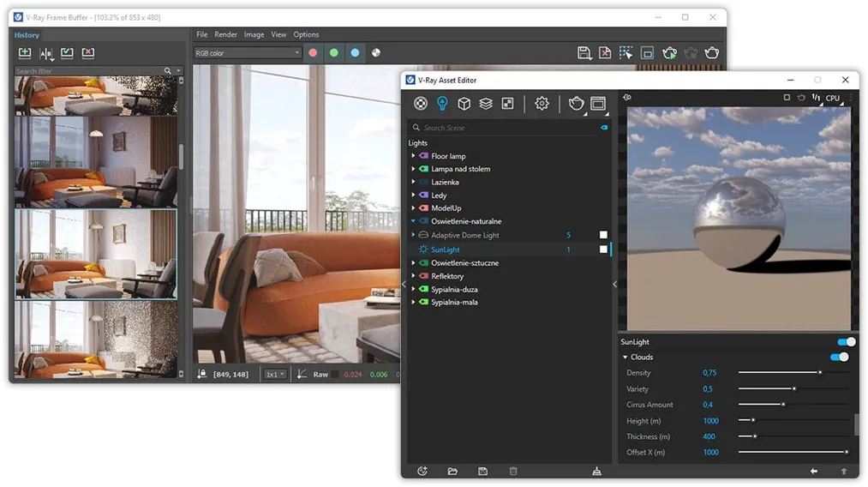Image resolution: width=868 pixels, height=487 pixels.
Task: Open V-Ray render Settings gear
Action: [542, 104]
